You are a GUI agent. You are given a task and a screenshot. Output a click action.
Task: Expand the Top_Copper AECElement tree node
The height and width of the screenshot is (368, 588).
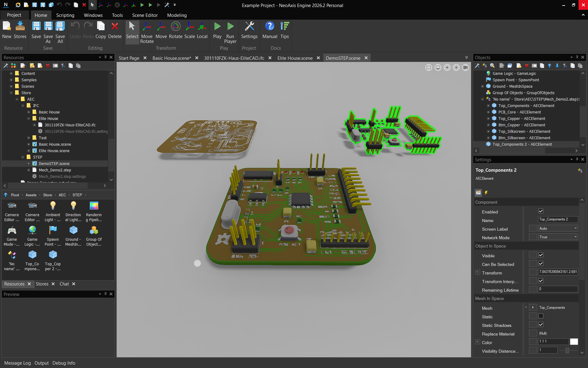click(x=488, y=118)
